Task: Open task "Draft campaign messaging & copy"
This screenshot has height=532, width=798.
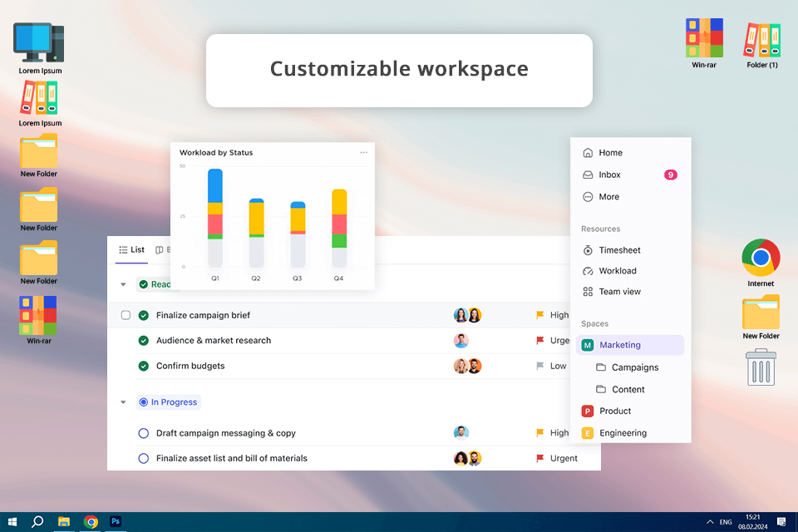Action: pos(226,433)
